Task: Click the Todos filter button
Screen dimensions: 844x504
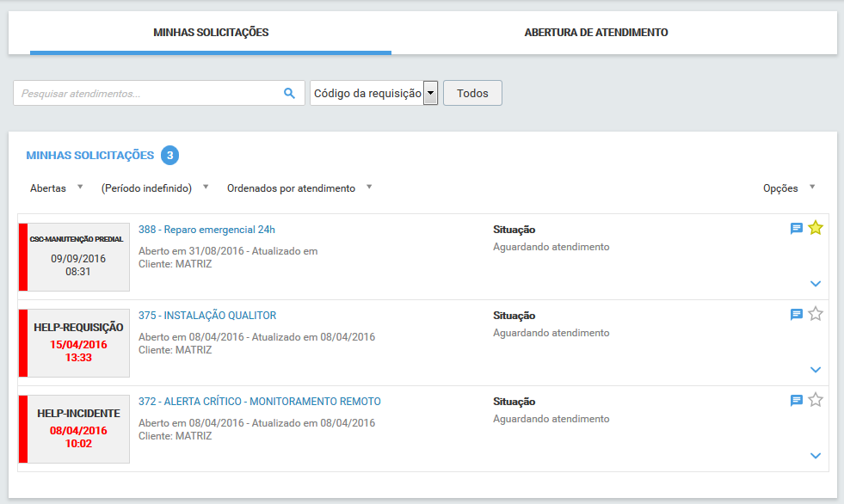Action: 471,92
